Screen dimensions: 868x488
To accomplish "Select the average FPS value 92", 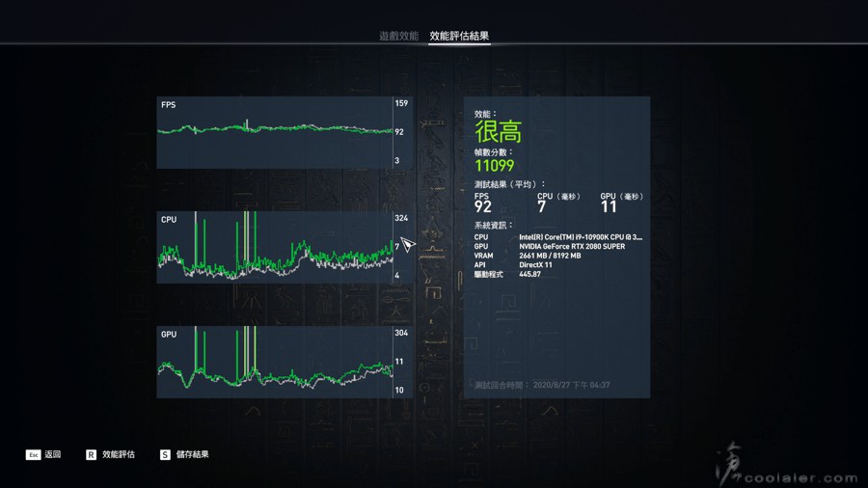I will (483, 207).
